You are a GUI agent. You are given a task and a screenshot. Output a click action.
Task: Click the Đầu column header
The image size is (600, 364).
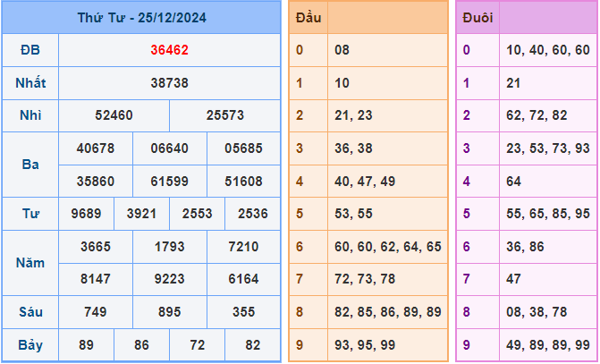(x=308, y=17)
